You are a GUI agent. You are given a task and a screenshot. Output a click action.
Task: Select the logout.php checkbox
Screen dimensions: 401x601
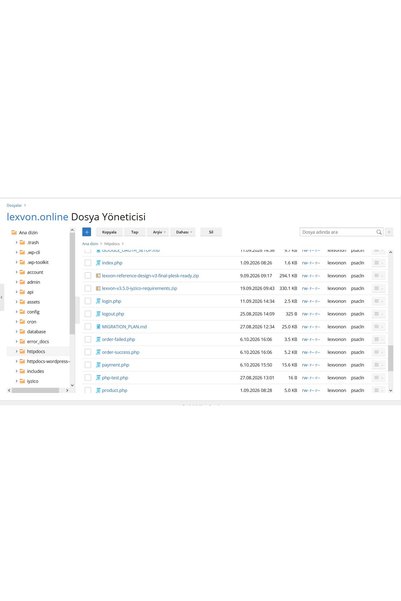tap(88, 314)
